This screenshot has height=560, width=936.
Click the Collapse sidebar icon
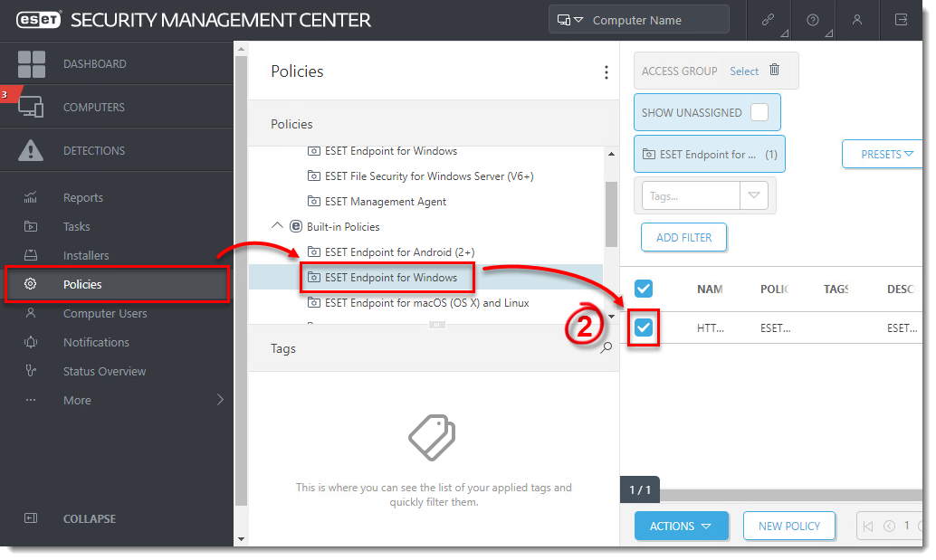(x=31, y=518)
